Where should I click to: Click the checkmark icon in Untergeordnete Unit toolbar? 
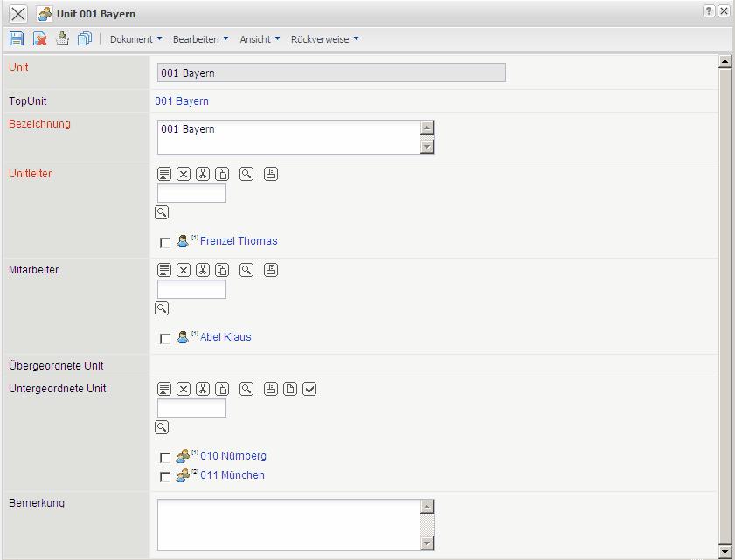309,389
